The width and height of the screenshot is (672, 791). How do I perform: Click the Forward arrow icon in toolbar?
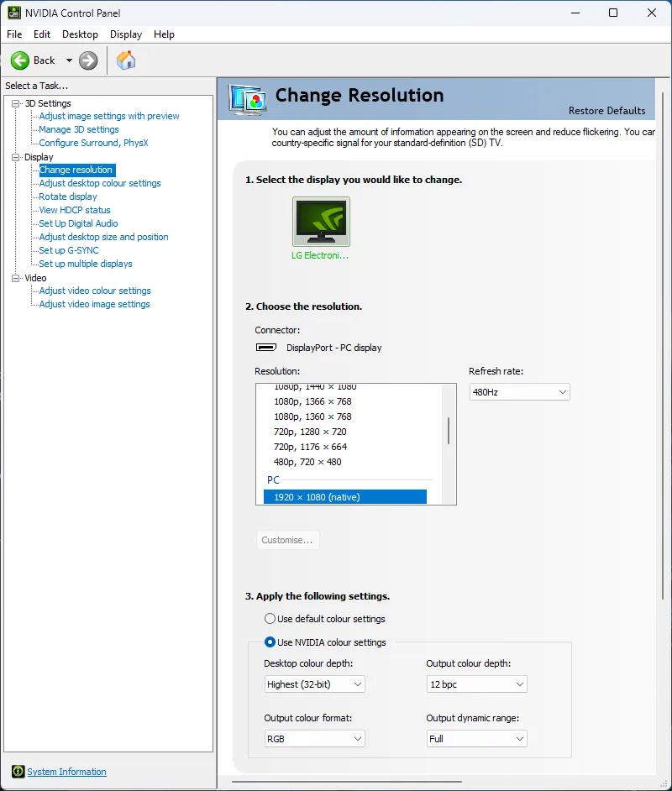point(88,60)
